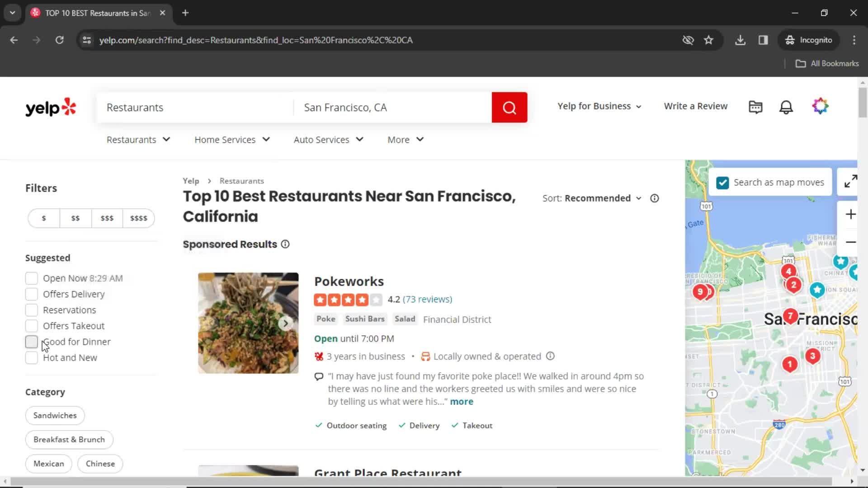Click Pokeworks restaurant name link
The image size is (868, 488).
pos(349,281)
